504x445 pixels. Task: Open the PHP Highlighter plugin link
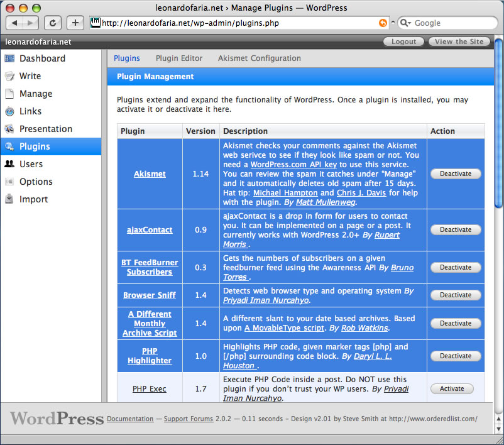(x=150, y=356)
